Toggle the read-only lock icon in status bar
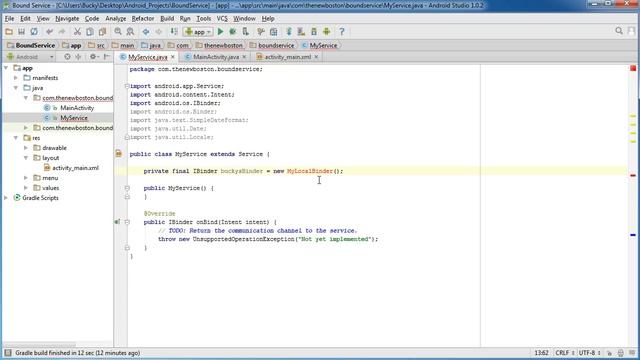This screenshot has width=640, height=360. pyautogui.click(x=609, y=353)
